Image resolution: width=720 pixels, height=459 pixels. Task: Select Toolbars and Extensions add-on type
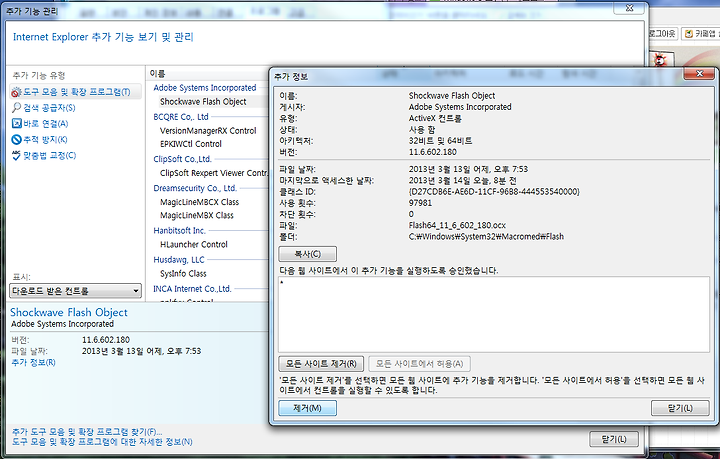76,92
